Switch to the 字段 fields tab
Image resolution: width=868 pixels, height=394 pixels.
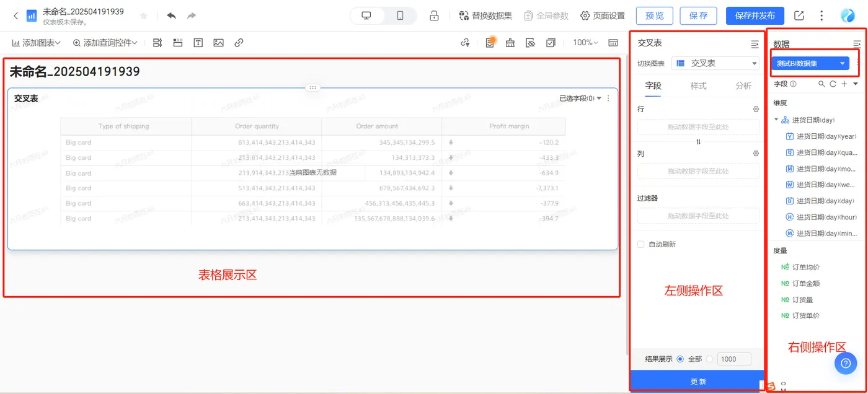point(653,86)
